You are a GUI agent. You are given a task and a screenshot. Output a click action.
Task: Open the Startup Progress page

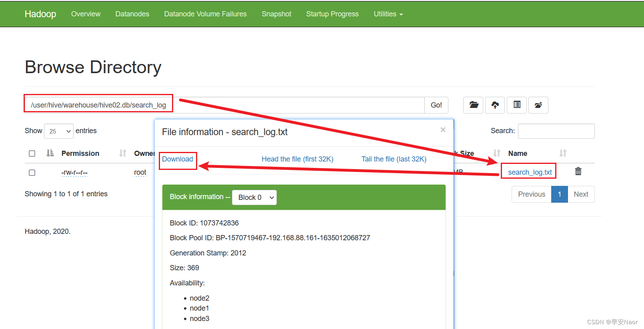point(332,14)
